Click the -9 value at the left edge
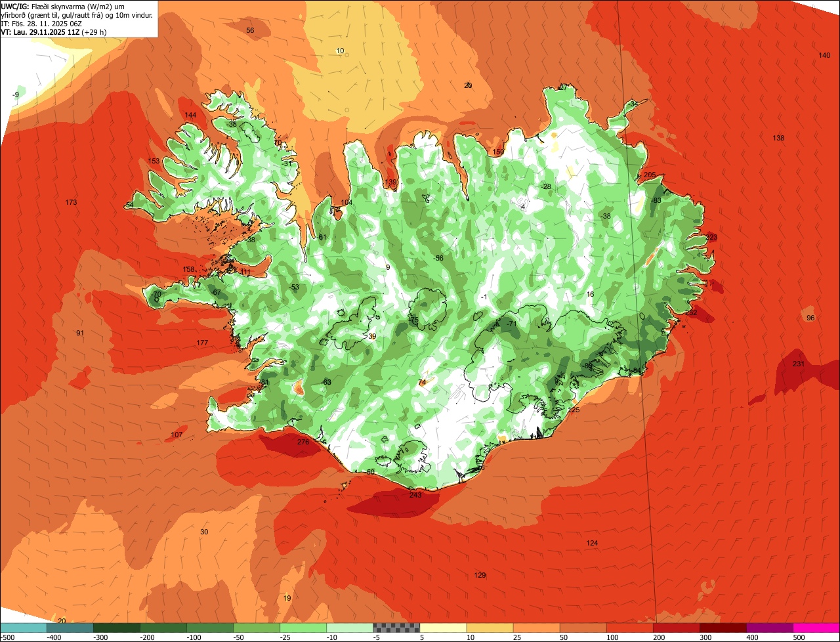The image size is (840, 642). point(16,95)
